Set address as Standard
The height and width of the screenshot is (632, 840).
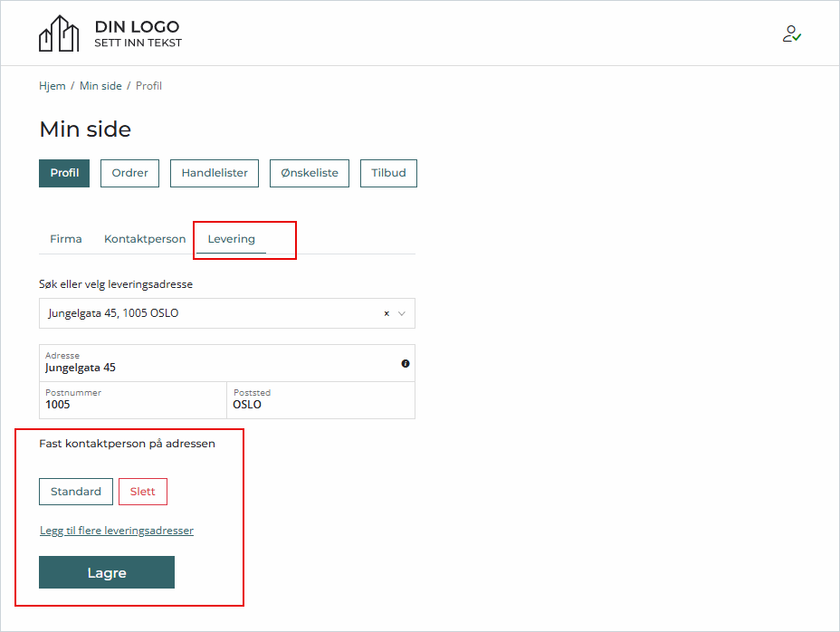point(76,491)
